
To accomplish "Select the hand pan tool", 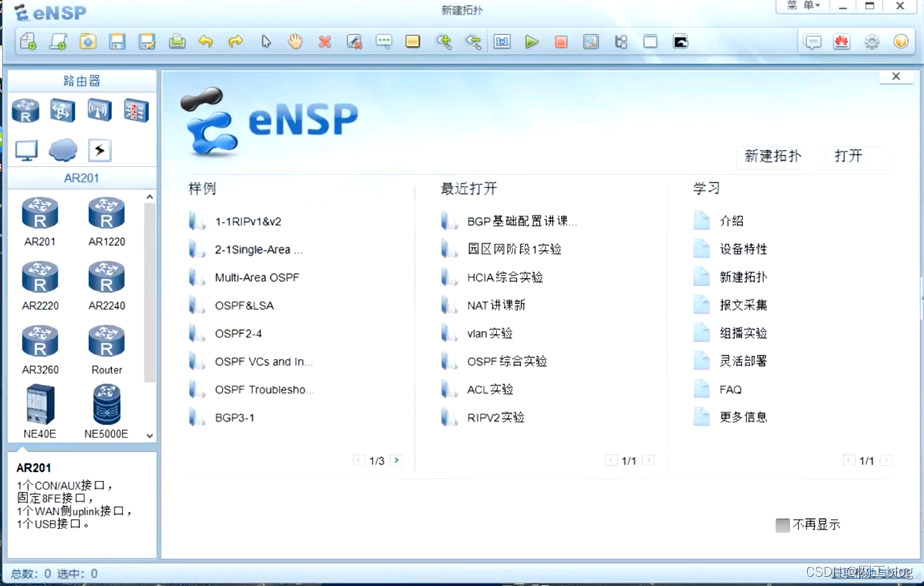I will (296, 41).
